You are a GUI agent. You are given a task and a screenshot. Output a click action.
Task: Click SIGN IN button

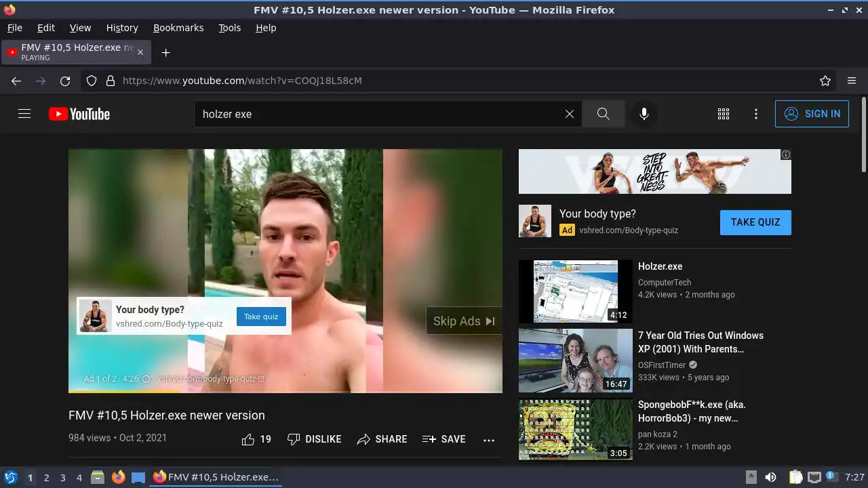pos(812,114)
